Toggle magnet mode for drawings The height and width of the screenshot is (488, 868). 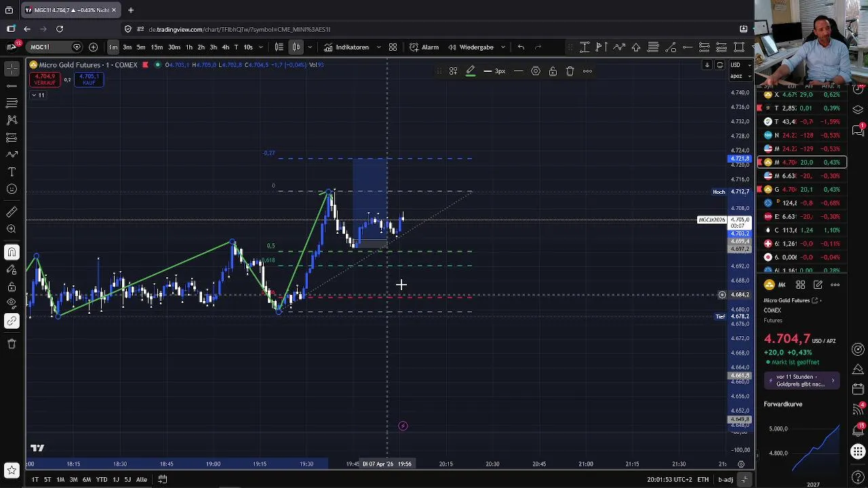click(x=12, y=252)
